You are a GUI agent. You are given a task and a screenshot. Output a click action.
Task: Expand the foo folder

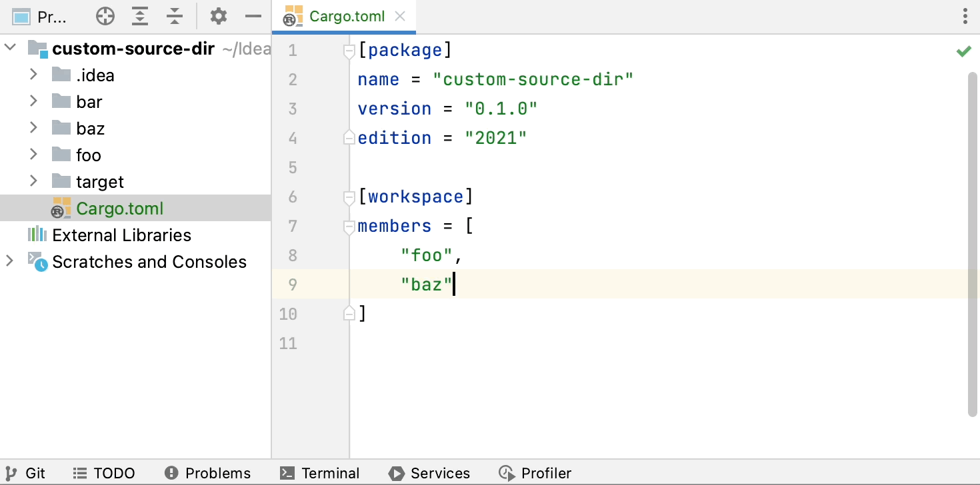pyautogui.click(x=34, y=155)
